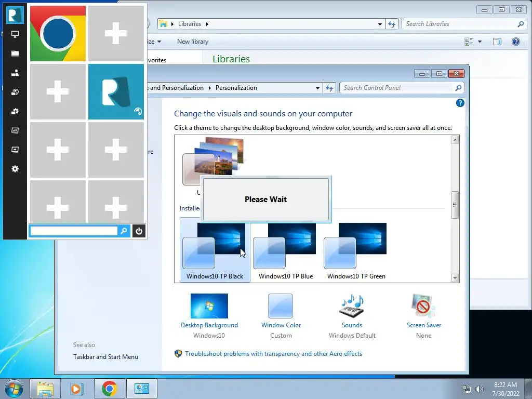This screenshot has height=399, width=532.
Task: Refresh the Libraries address bar
Action: 392,24
